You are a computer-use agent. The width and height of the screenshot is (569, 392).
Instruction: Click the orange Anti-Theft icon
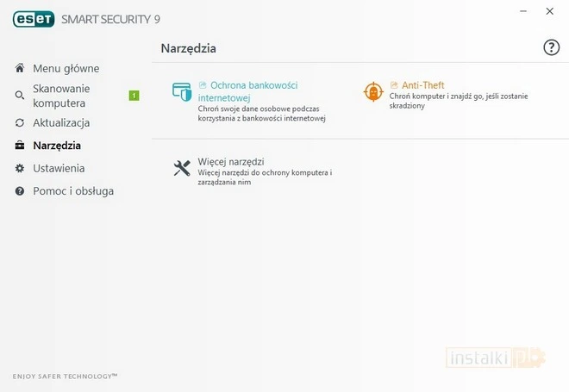(373, 91)
